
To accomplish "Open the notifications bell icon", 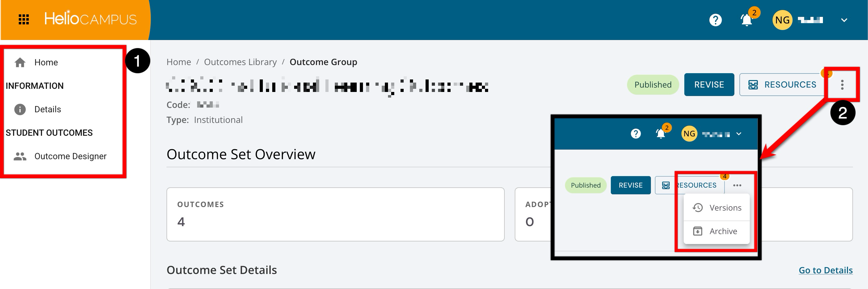I will [747, 20].
